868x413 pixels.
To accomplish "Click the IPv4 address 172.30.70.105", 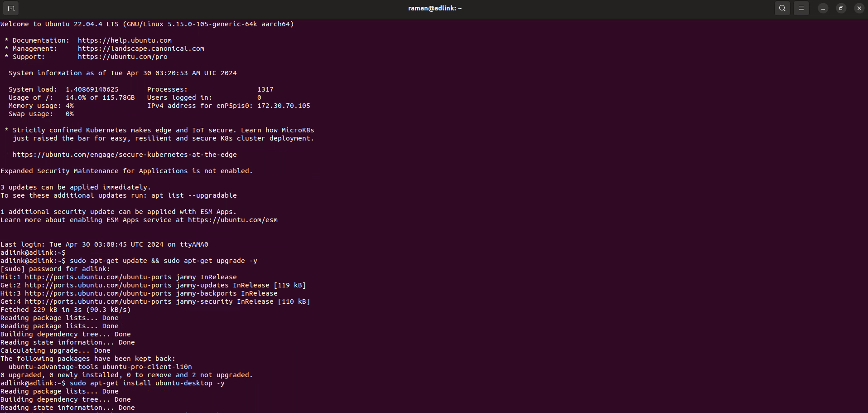I will pos(284,106).
